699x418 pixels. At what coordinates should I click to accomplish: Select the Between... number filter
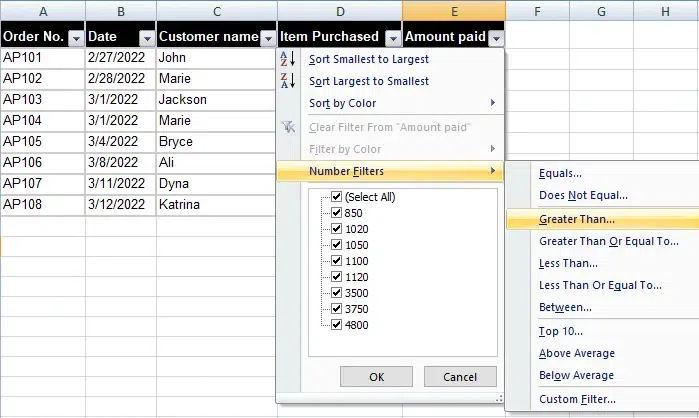(x=565, y=307)
